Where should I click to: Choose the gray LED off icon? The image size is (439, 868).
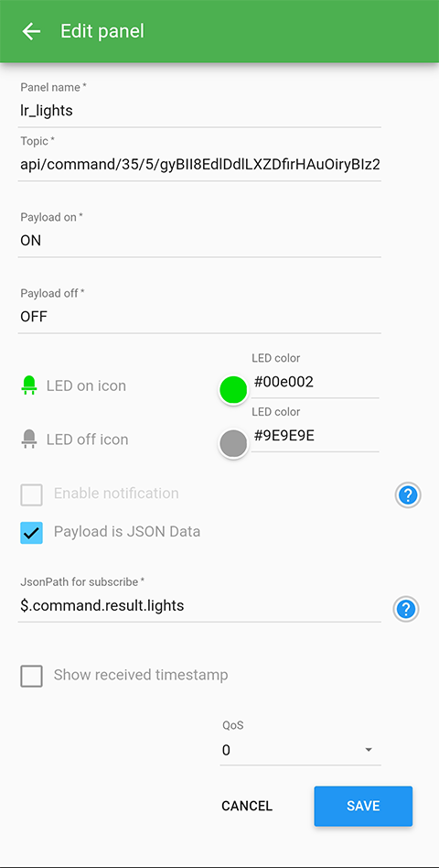coord(29,439)
